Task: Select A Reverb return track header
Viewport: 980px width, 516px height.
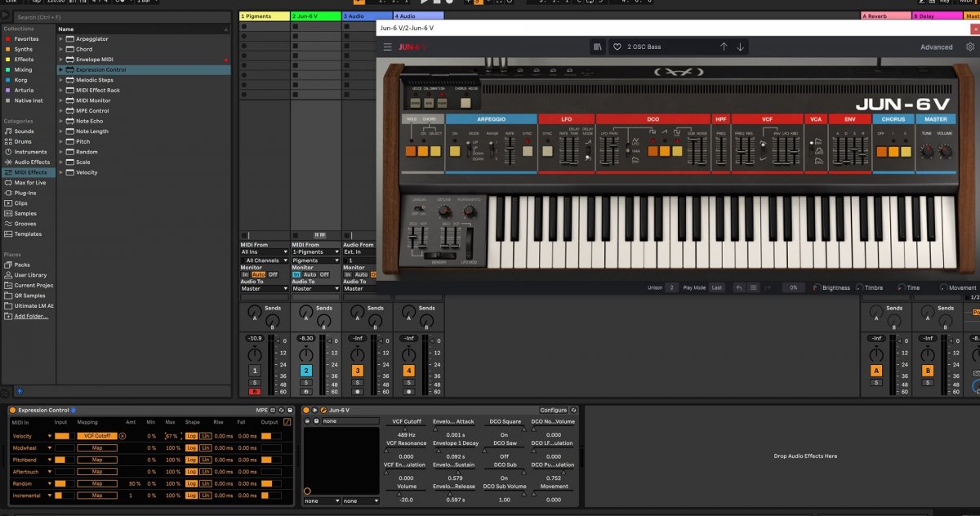Action: [886, 16]
